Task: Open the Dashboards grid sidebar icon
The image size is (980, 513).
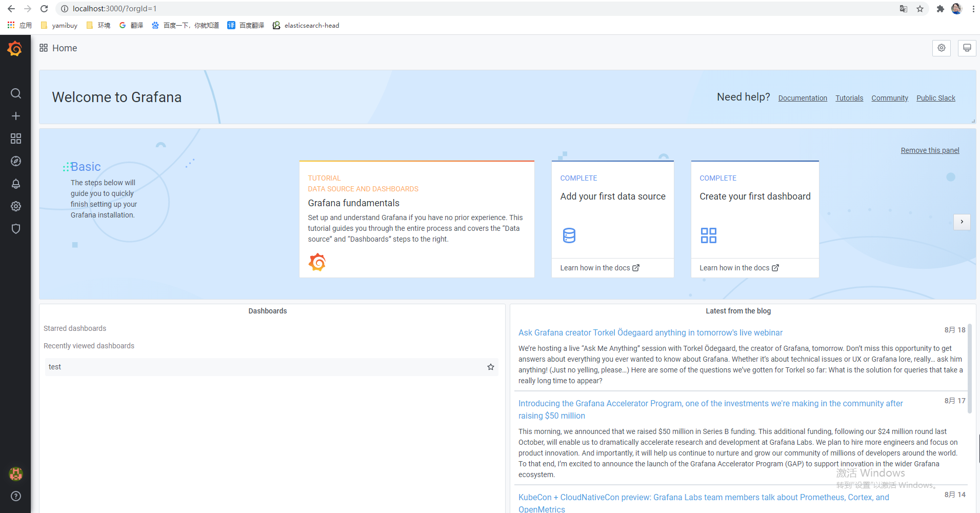Action: pyautogui.click(x=16, y=139)
